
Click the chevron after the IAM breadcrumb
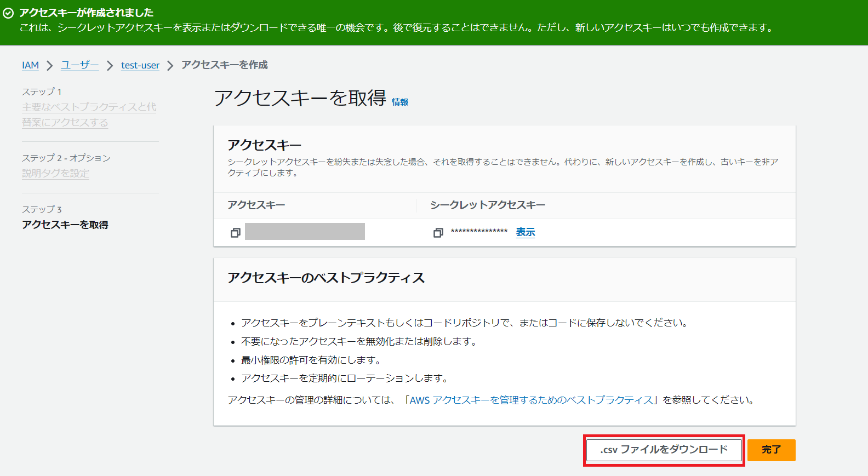pyautogui.click(x=50, y=66)
